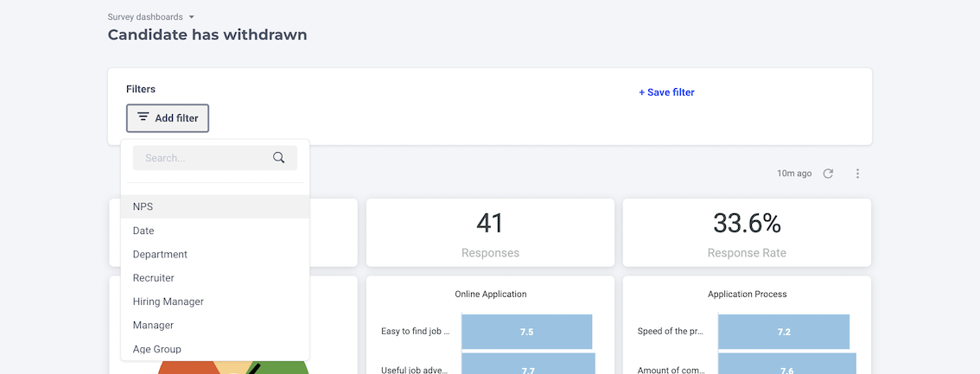Image resolution: width=980 pixels, height=374 pixels.
Task: Select Recruiter filter option
Action: [215, 278]
